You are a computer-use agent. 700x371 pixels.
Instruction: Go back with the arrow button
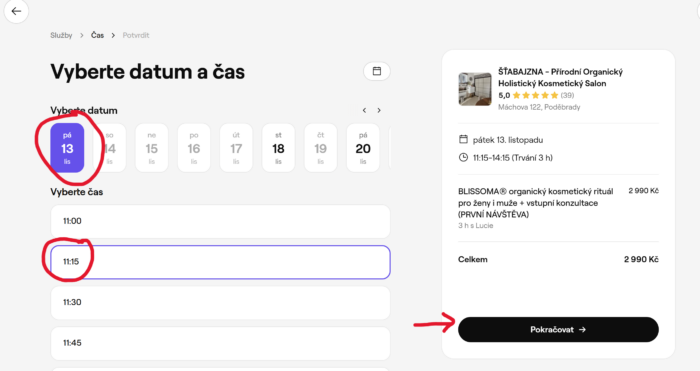pyautogui.click(x=16, y=11)
